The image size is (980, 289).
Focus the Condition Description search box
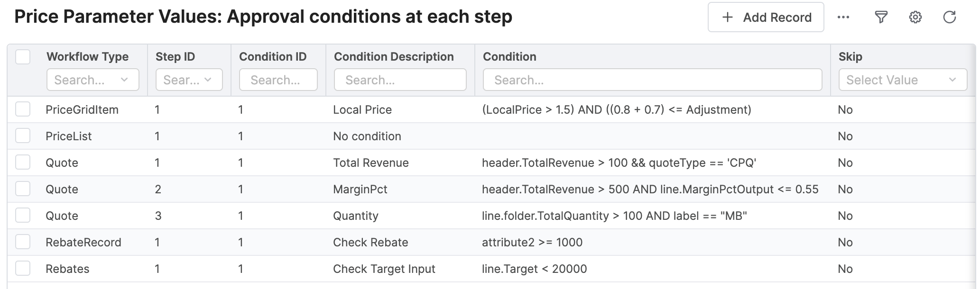(400, 80)
